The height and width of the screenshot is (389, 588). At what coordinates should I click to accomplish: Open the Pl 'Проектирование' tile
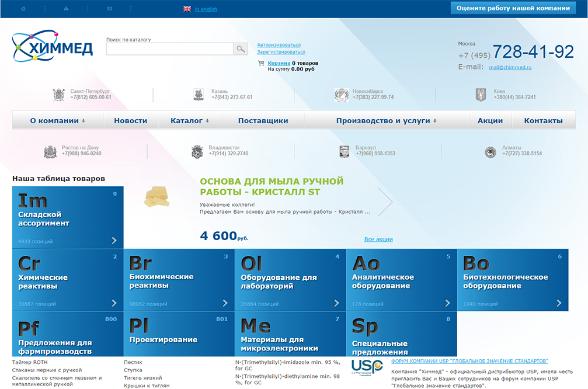point(179,334)
